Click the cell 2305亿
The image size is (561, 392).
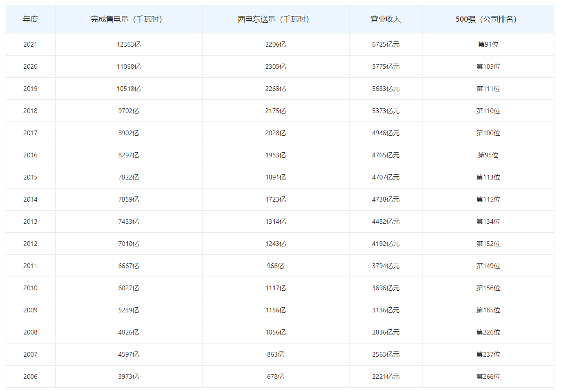[276, 66]
